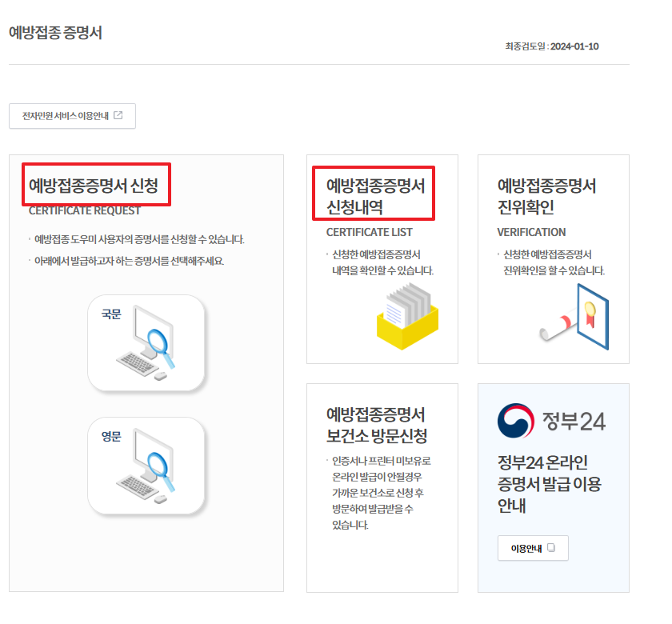Select the 국문 certificate request icon

pyautogui.click(x=146, y=343)
